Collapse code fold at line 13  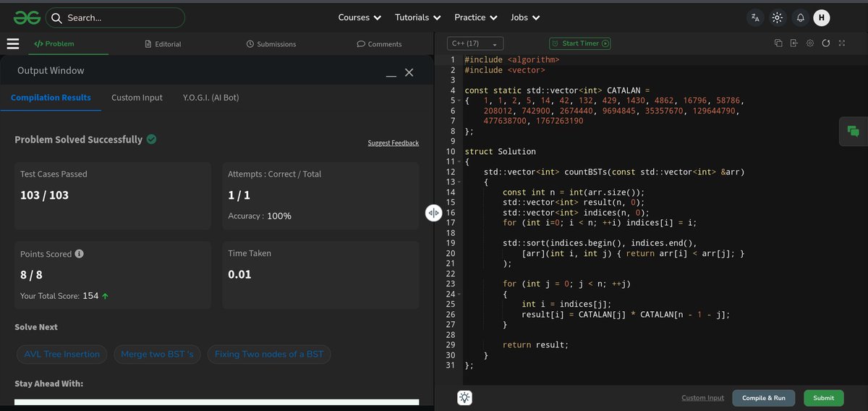458,182
